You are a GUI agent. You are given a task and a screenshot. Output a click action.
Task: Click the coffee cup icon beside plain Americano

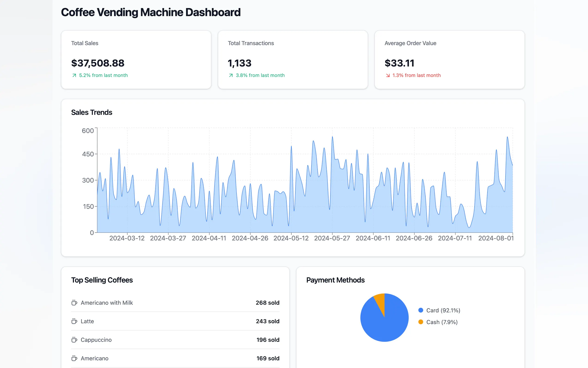click(74, 358)
